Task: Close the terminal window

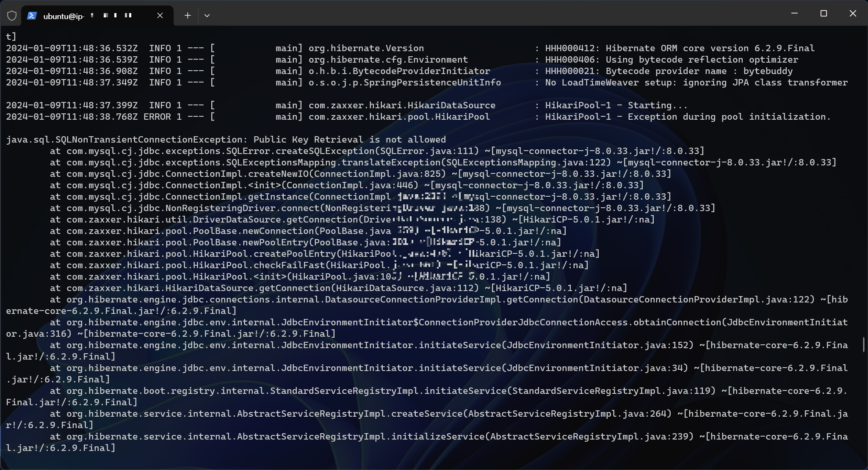Action: click(x=853, y=14)
